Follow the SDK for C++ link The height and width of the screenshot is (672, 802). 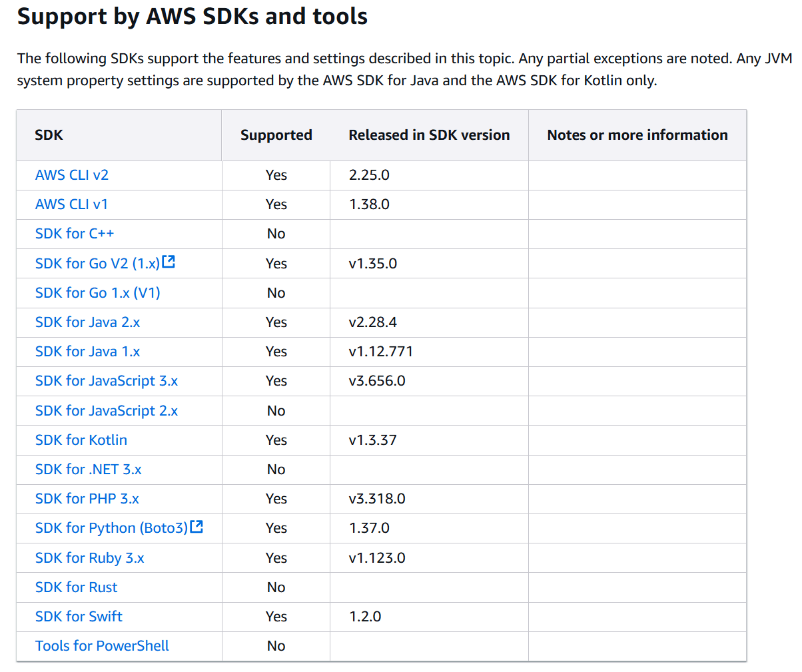[x=75, y=234]
